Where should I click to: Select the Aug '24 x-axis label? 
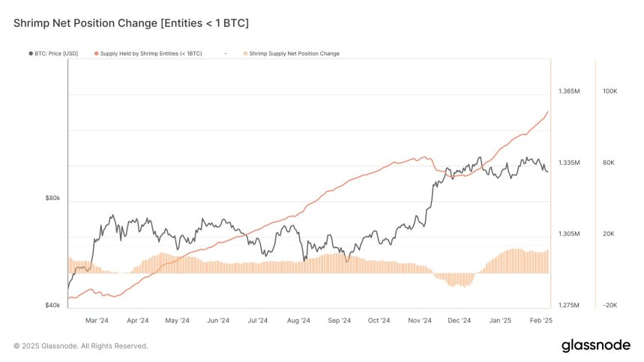point(298,320)
